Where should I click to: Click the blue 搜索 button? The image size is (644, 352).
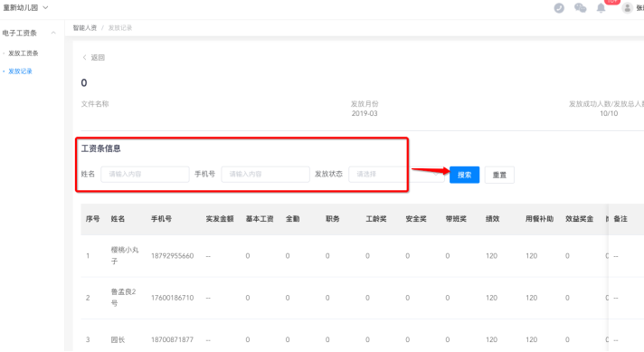click(x=465, y=175)
